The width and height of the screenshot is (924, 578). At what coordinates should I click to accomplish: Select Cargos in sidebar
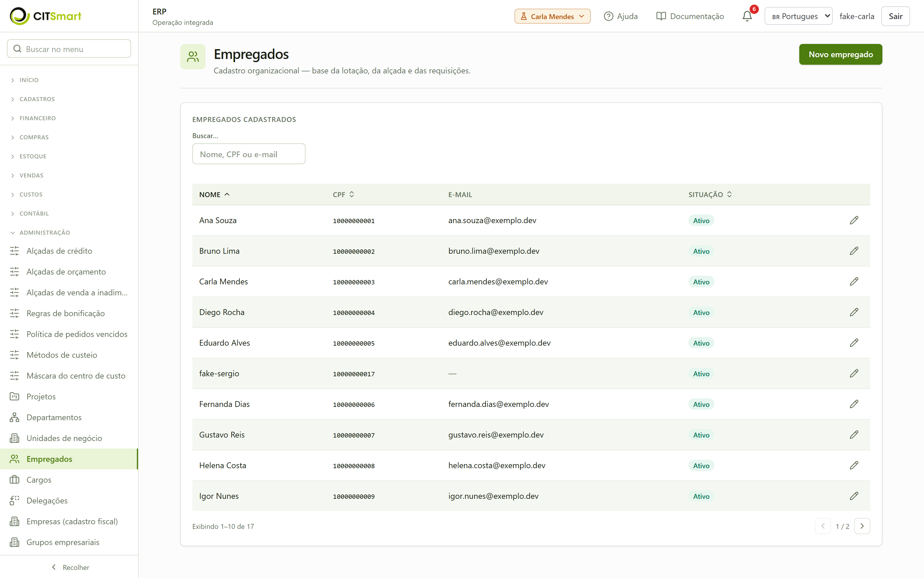point(69,479)
